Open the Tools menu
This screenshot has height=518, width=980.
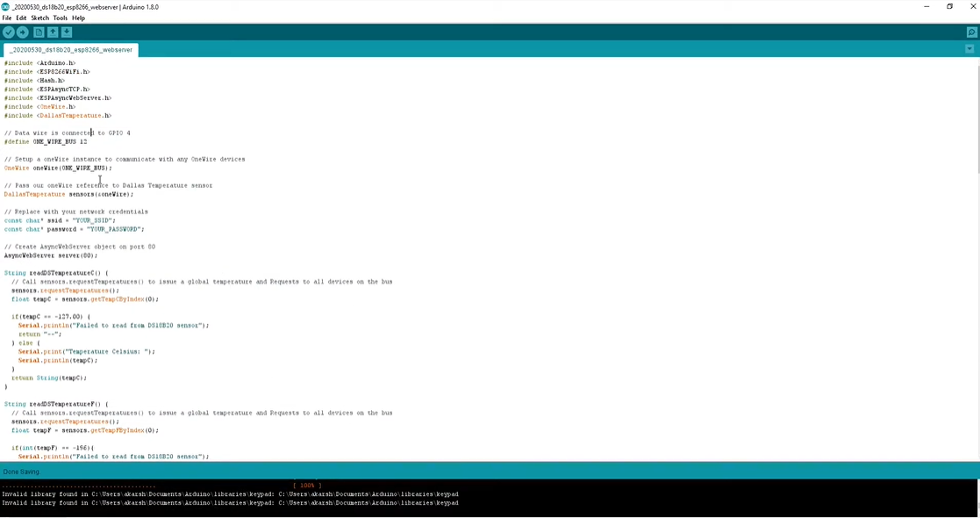60,18
